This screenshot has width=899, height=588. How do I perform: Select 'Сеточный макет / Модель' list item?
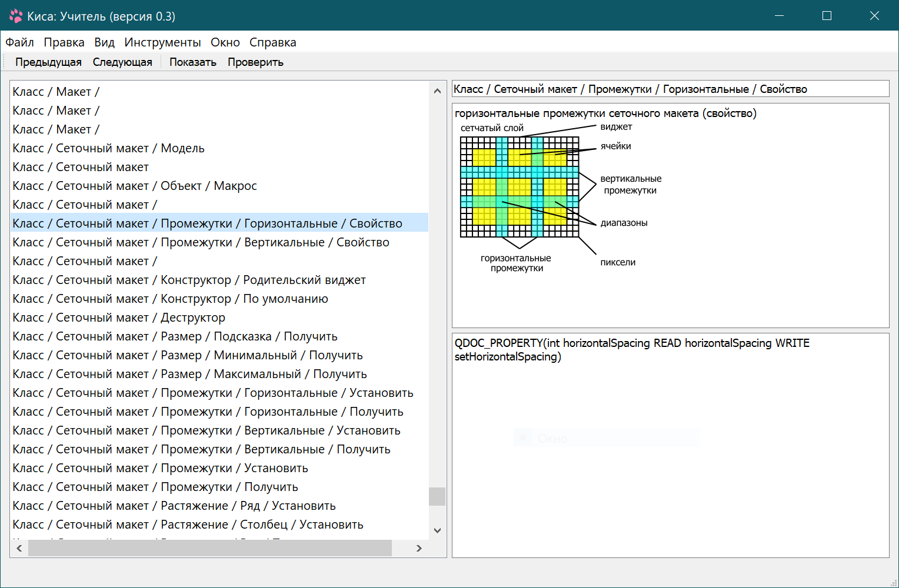pyautogui.click(x=109, y=148)
